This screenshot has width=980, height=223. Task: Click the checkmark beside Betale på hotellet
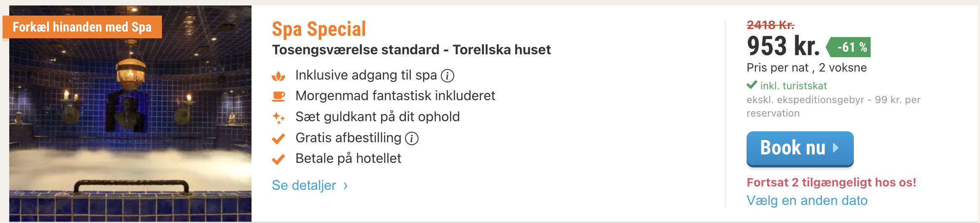tap(278, 159)
